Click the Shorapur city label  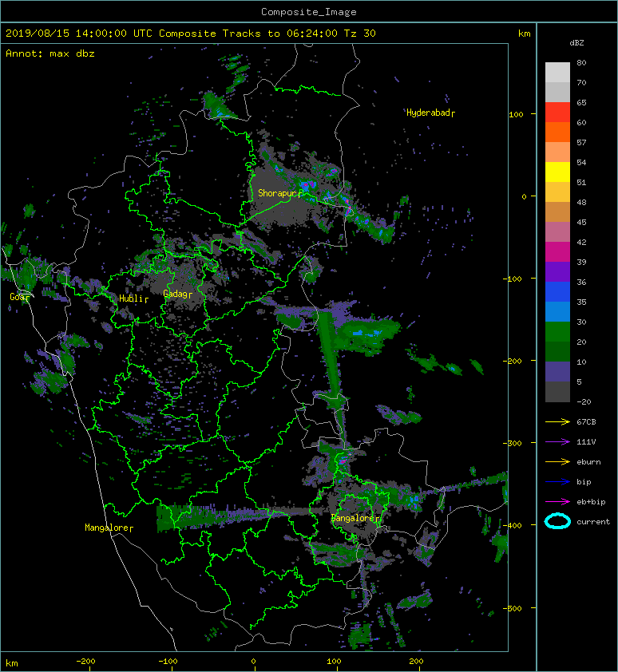(279, 193)
